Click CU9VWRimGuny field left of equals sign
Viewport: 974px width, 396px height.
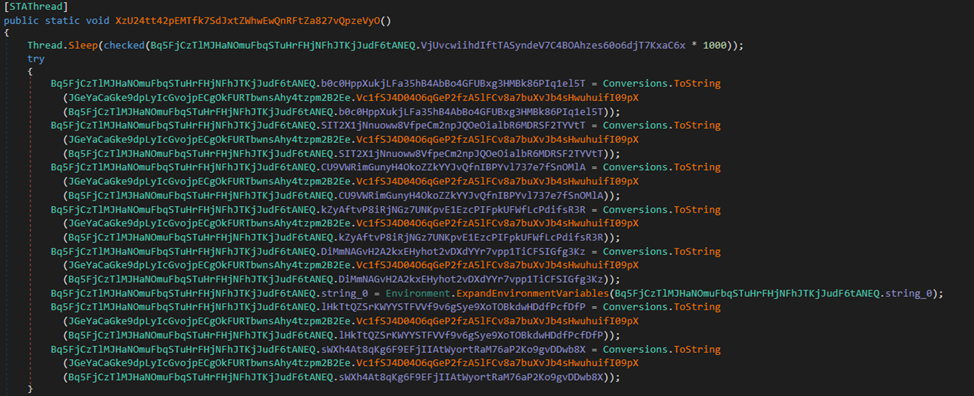453,167
